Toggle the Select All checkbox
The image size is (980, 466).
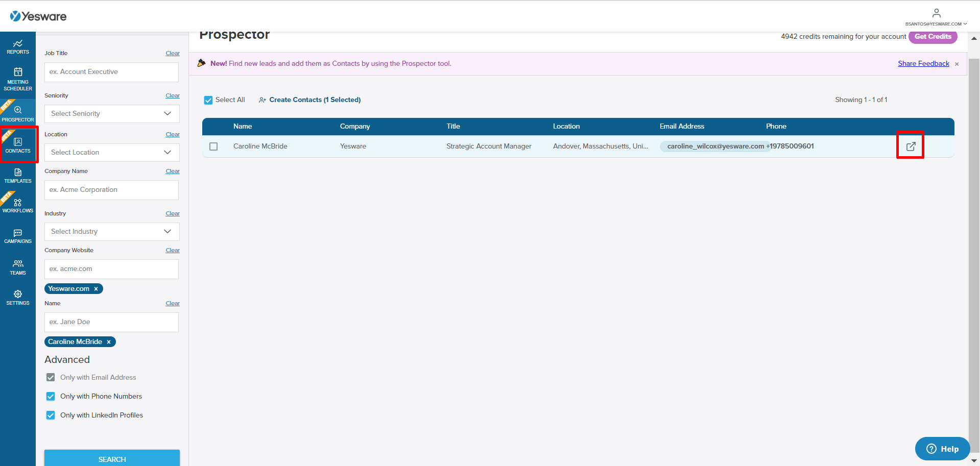tap(208, 100)
